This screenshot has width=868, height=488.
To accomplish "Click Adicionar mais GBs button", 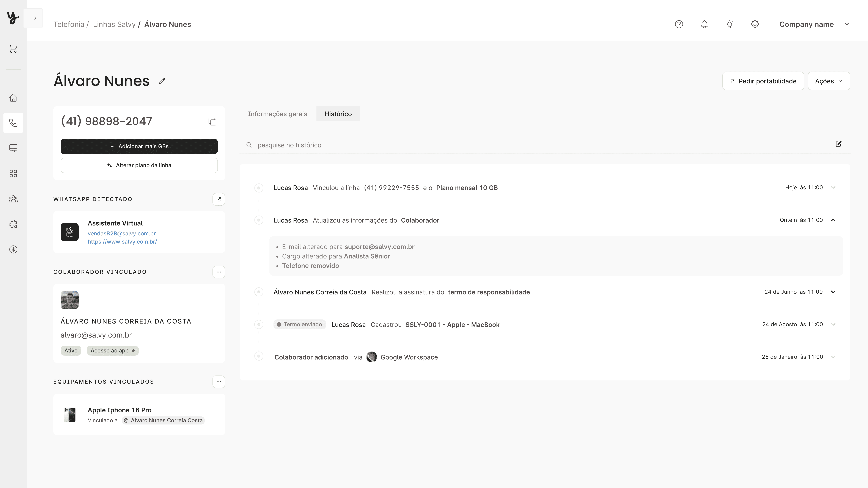I will (139, 146).
